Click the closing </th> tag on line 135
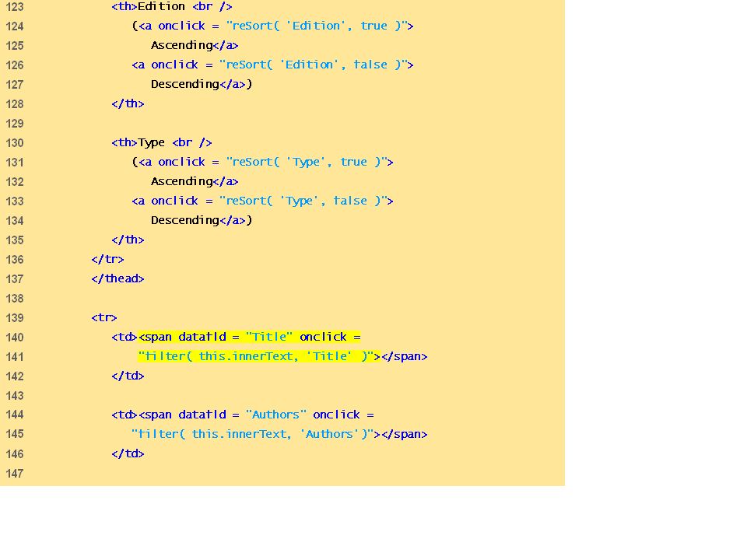747x560 pixels. [128, 240]
